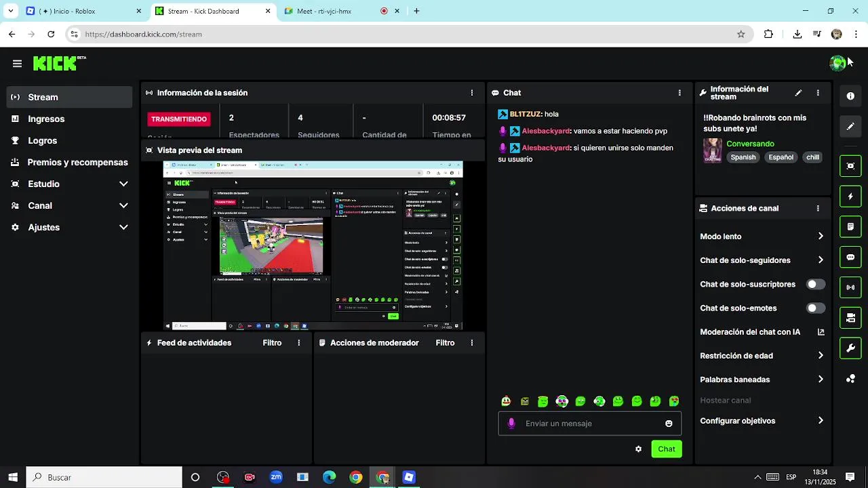Toggle the stream preview panel sidebar icon

[x=850, y=166]
